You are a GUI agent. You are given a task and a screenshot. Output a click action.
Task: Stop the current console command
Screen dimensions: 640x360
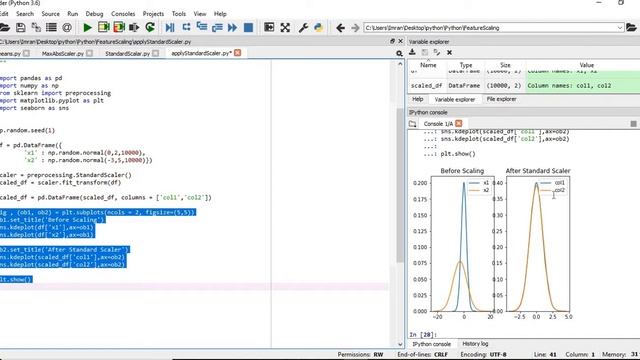(x=633, y=124)
